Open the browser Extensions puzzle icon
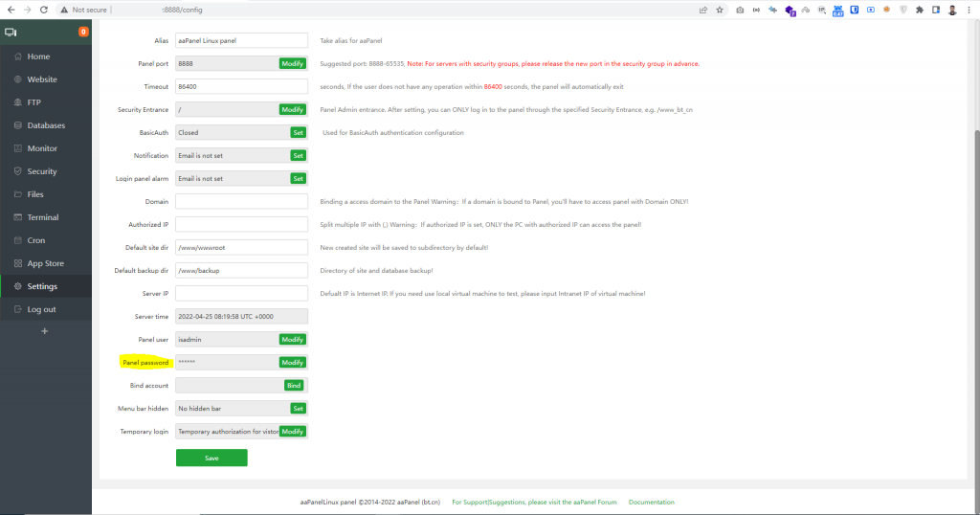The width and height of the screenshot is (980, 515). point(919,10)
